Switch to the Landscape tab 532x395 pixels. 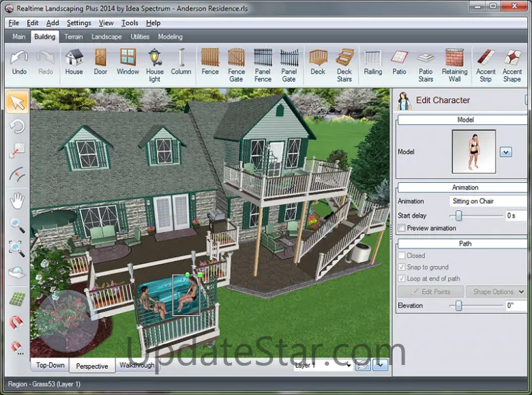pyautogui.click(x=106, y=37)
